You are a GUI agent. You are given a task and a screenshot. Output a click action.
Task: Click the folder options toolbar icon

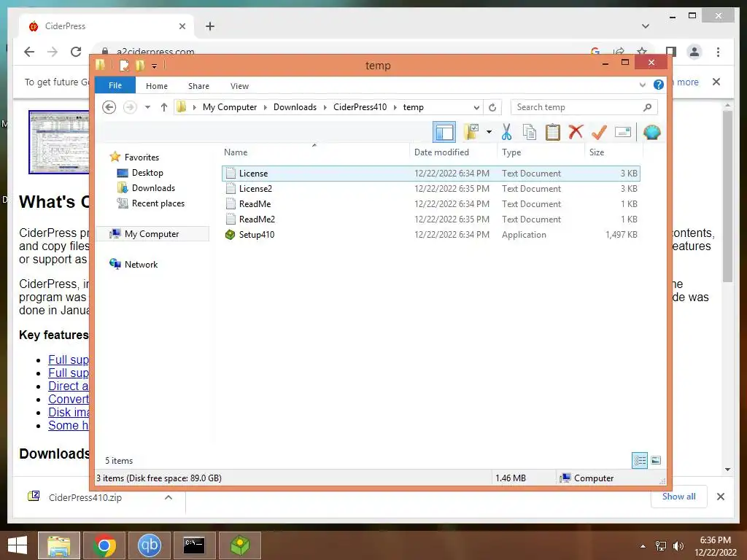pyautogui.click(x=471, y=132)
